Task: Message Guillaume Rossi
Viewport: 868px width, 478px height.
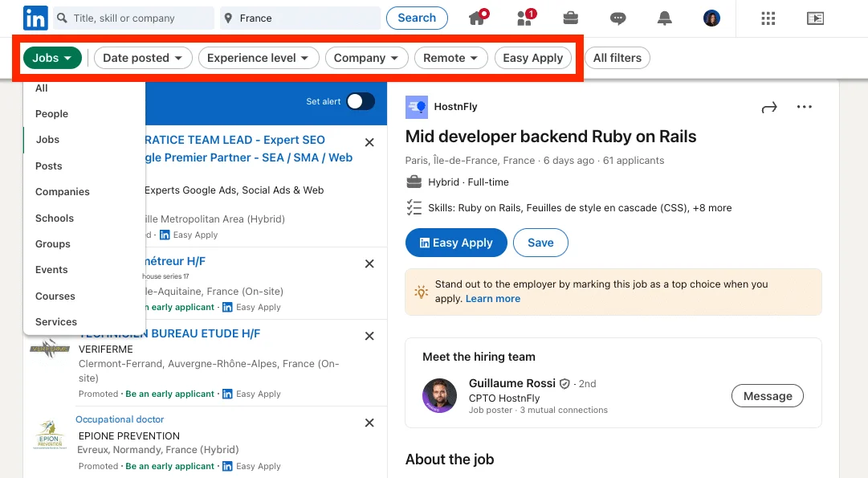Action: pyautogui.click(x=768, y=396)
